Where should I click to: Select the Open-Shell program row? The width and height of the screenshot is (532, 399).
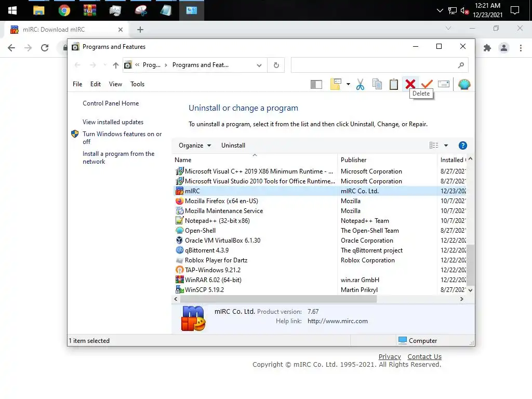pos(320,231)
